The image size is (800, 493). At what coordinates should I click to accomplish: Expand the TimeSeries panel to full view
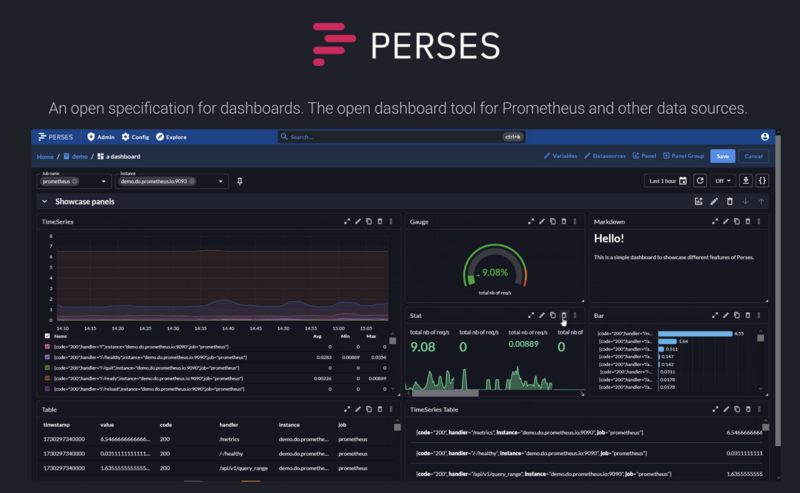click(x=347, y=221)
